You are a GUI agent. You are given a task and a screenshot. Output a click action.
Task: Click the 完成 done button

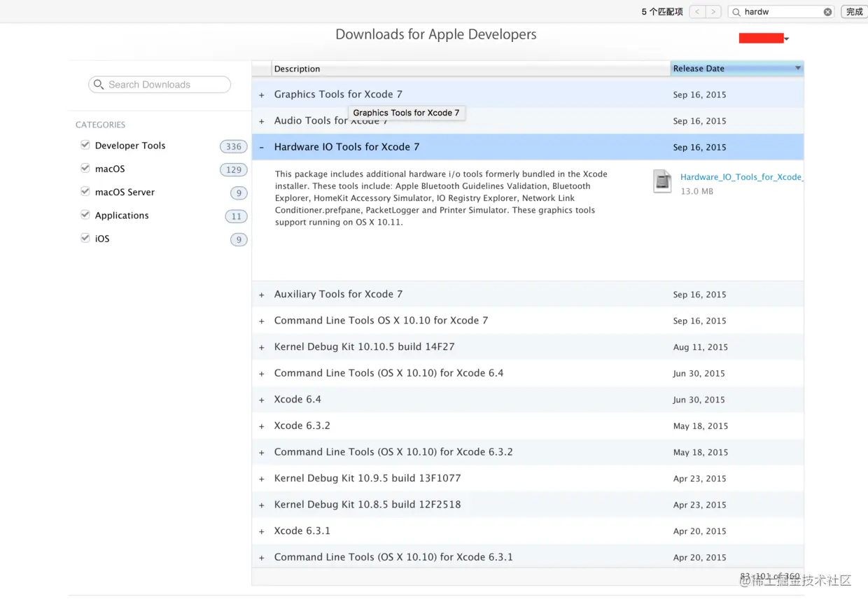[855, 12]
